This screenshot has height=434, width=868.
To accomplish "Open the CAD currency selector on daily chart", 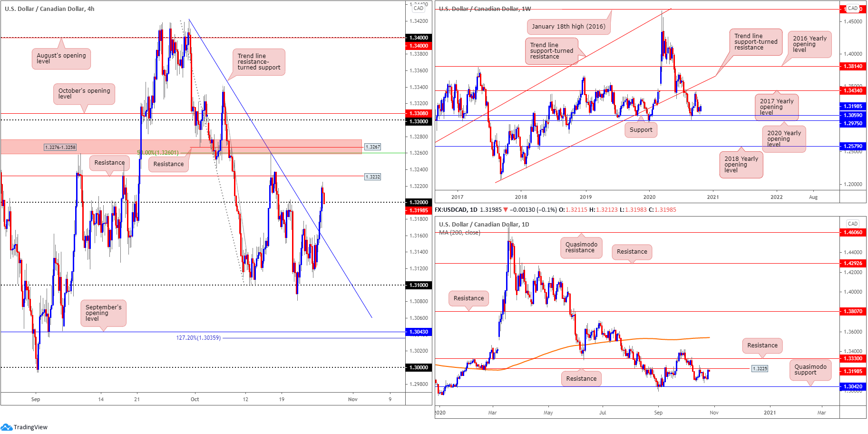I will coord(853,224).
